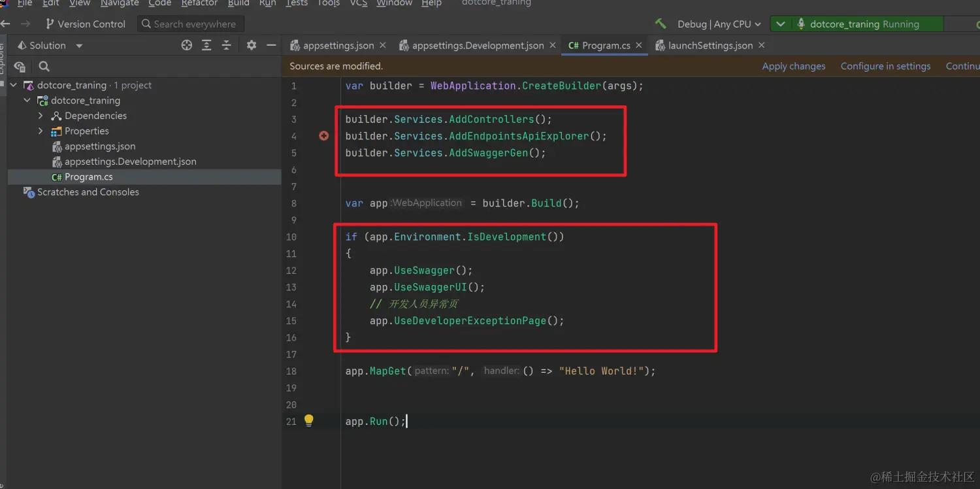Open the Code menu
This screenshot has height=489, width=980.
pos(159,3)
